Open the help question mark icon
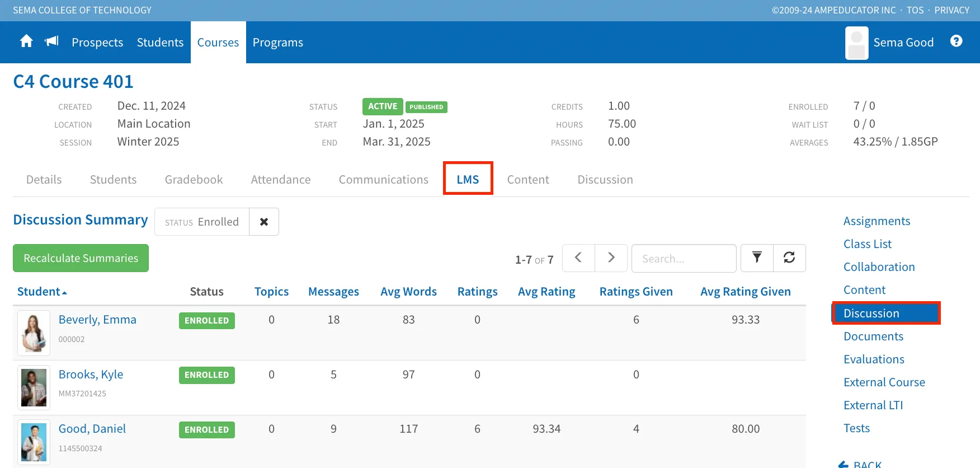The image size is (980, 468). point(957,41)
